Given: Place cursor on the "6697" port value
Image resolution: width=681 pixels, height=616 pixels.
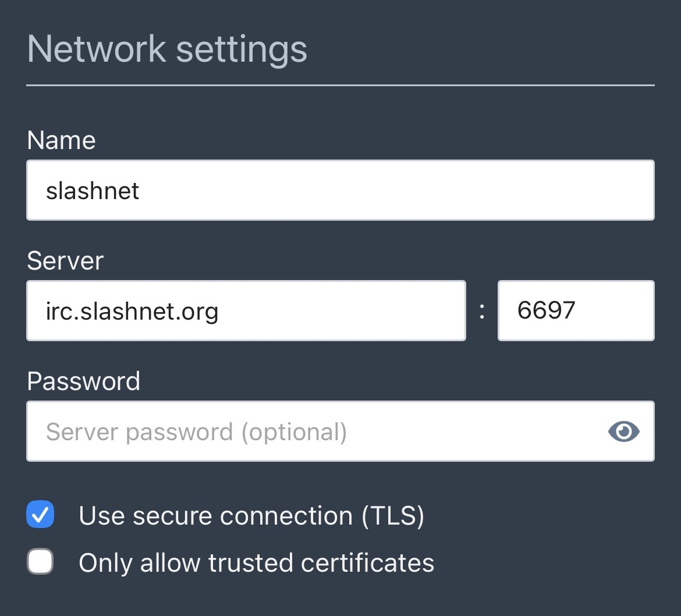Looking at the screenshot, I should point(546,311).
